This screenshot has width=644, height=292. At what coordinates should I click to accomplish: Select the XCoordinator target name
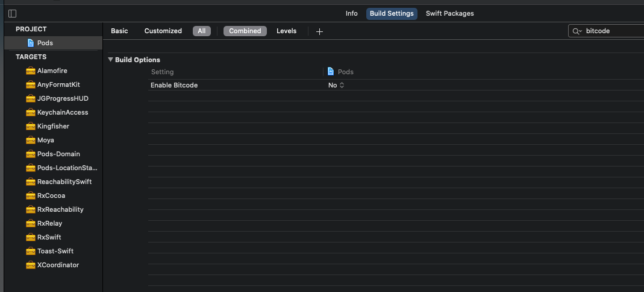(x=58, y=265)
